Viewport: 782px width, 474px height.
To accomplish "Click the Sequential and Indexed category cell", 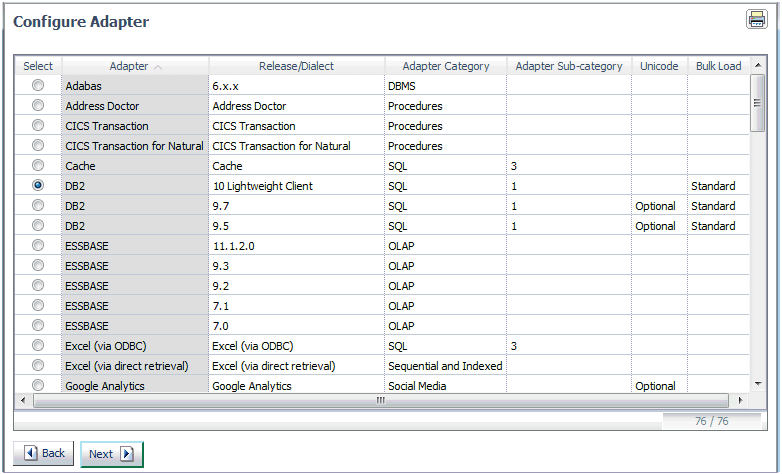I will (x=445, y=366).
